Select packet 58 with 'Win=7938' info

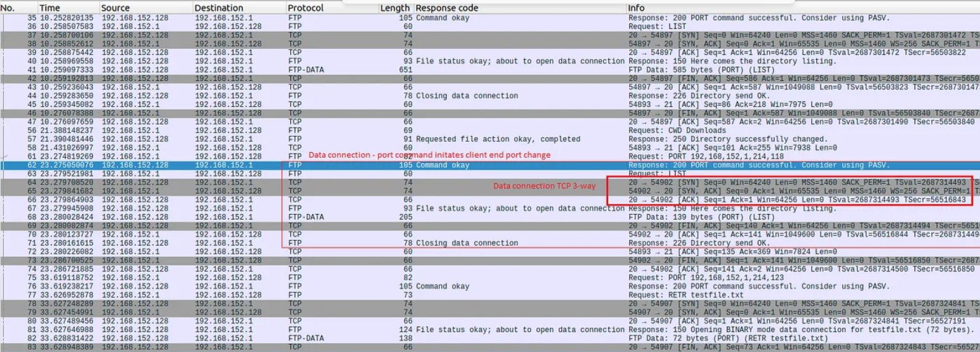(x=490, y=148)
